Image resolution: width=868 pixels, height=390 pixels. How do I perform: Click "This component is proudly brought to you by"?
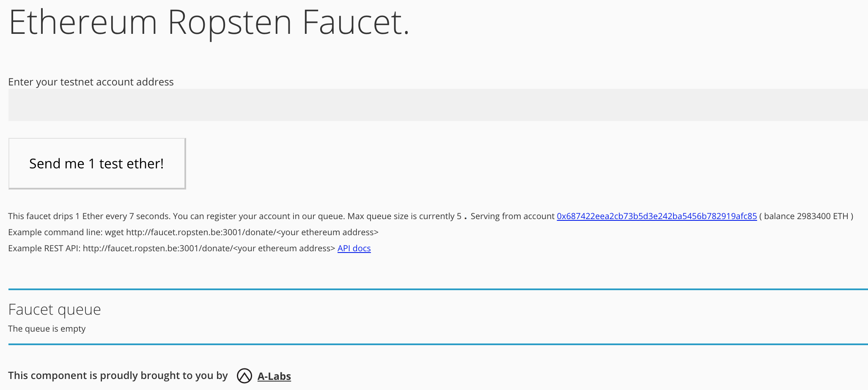pyautogui.click(x=118, y=376)
